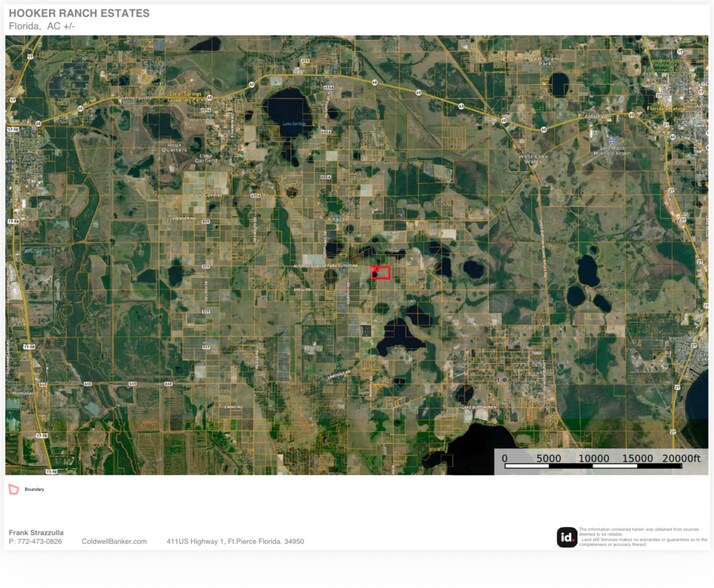
Task: Click the phone number P: 772-473-0826
Action: tap(36, 541)
